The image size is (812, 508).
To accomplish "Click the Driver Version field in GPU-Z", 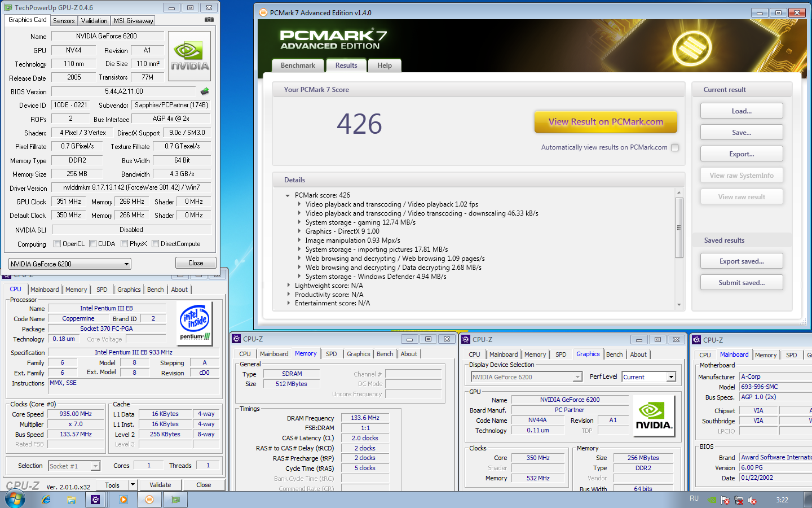I will (131, 187).
